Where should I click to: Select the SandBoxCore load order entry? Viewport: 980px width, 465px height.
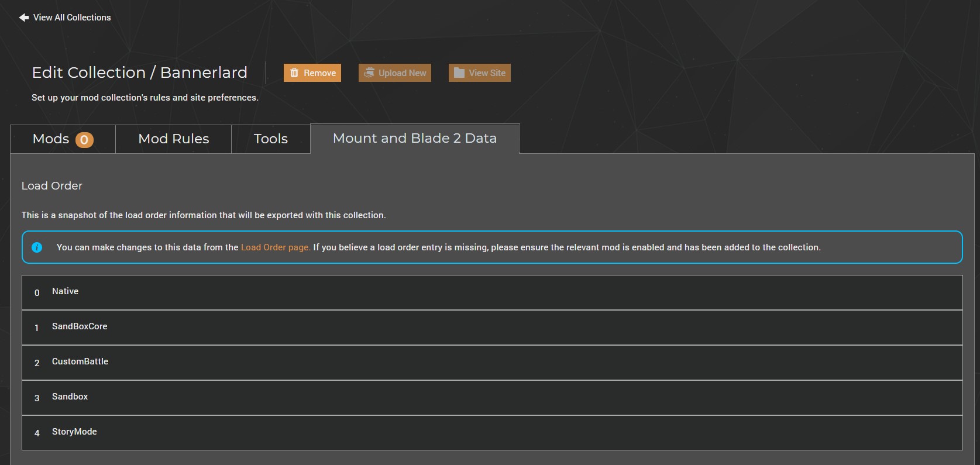(492, 328)
